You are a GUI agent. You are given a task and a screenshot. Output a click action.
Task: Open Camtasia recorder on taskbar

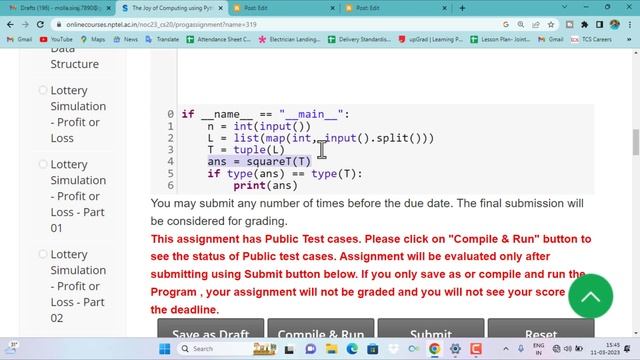(476, 349)
